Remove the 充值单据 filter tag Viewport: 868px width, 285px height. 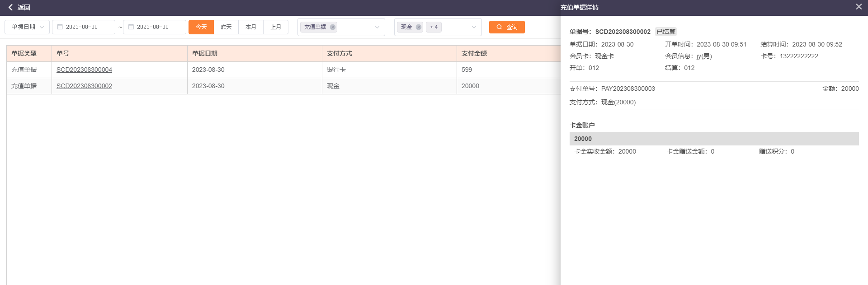(x=333, y=27)
